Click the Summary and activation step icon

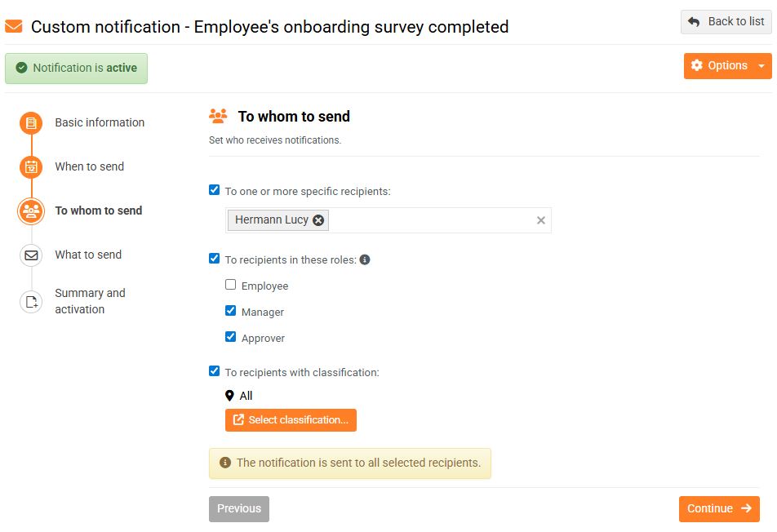tap(31, 302)
